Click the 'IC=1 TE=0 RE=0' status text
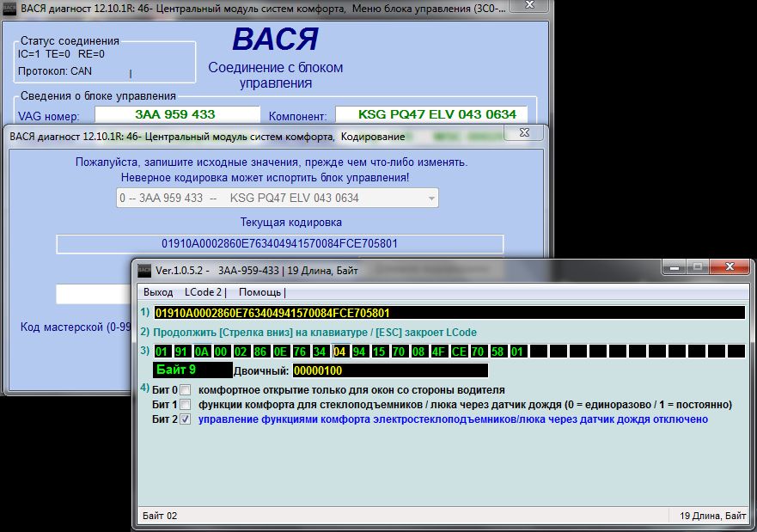The image size is (757, 532). (61, 54)
